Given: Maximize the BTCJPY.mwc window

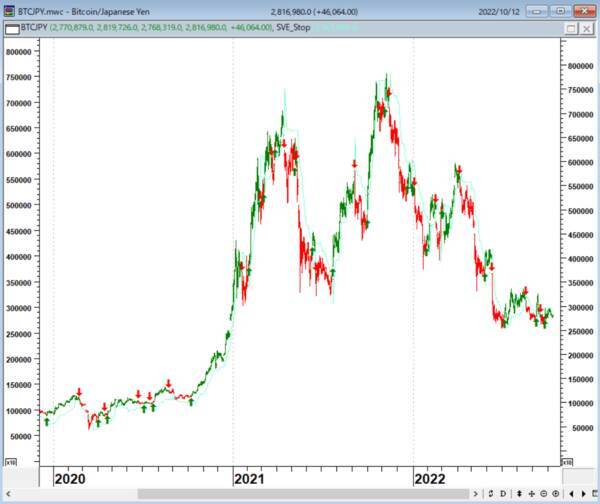Looking at the screenshot, I should pyautogui.click(x=560, y=11).
